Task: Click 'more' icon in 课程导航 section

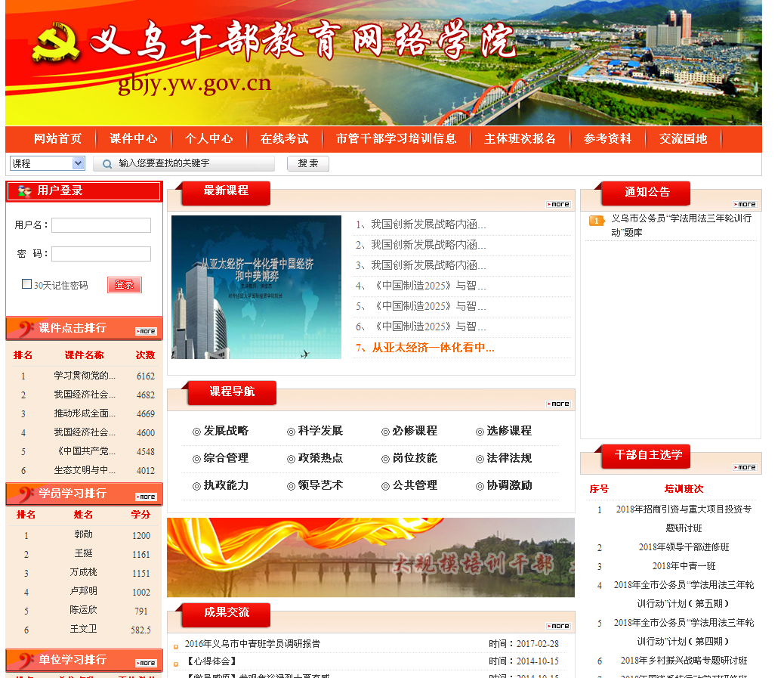Action: point(558,404)
